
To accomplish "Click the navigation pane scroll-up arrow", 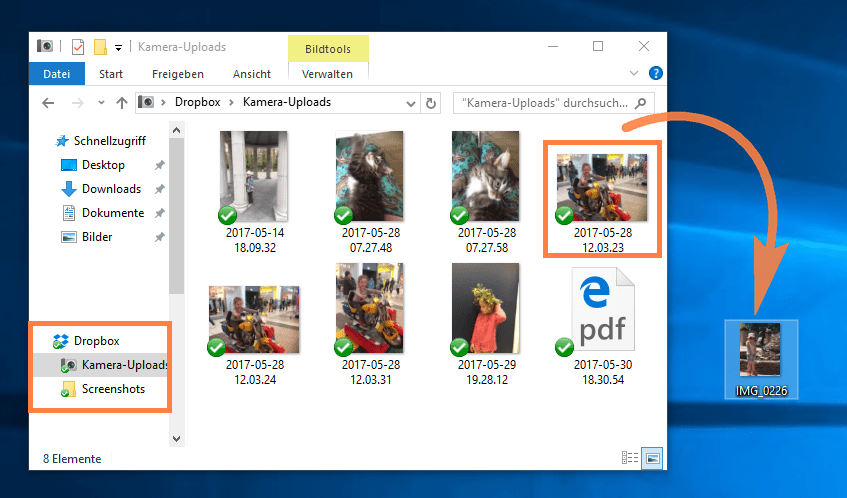I will tap(176, 130).
